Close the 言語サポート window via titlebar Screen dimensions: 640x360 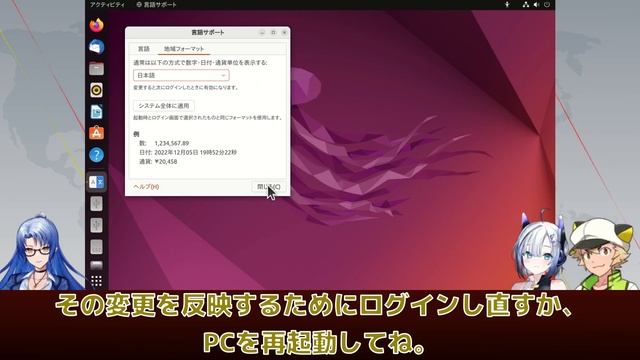click(284, 32)
